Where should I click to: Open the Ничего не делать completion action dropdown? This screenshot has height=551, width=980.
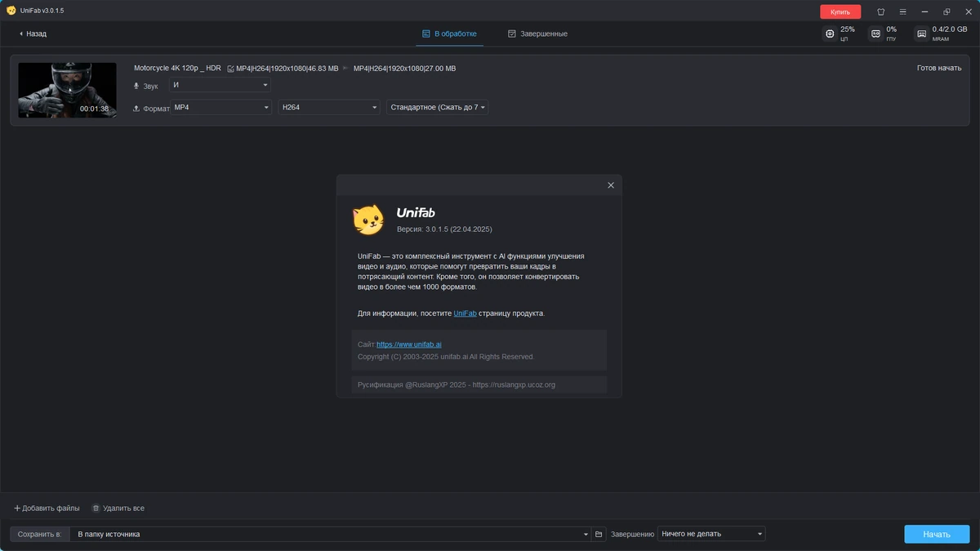[711, 534]
